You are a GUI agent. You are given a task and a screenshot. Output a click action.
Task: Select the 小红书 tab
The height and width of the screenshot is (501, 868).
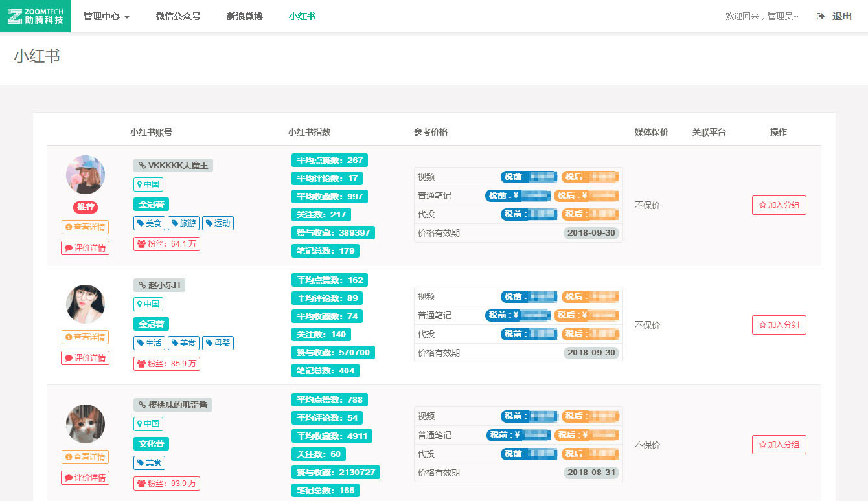click(x=302, y=16)
